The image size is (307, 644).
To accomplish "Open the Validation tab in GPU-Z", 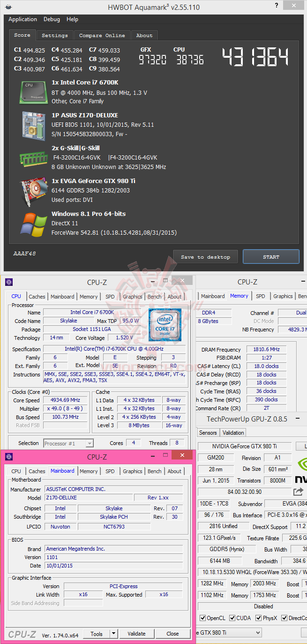I will pos(233,433).
